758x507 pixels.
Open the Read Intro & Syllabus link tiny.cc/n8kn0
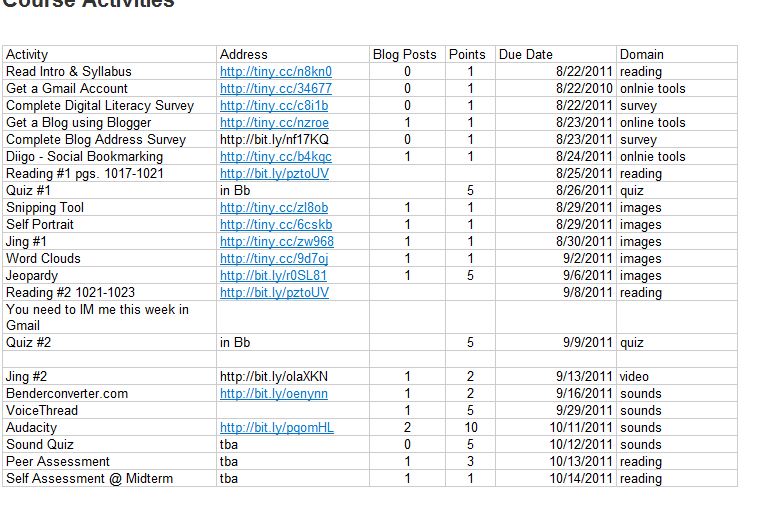click(x=276, y=72)
